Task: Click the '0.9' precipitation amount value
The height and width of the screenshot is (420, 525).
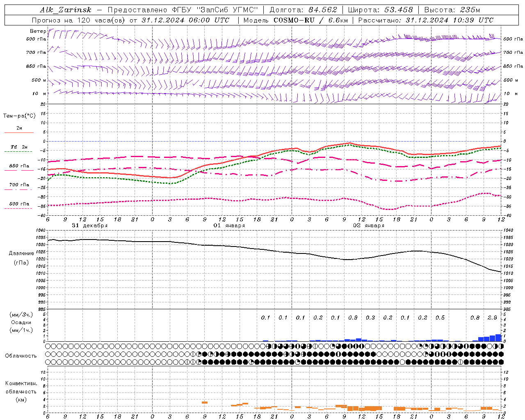Action: [353, 317]
